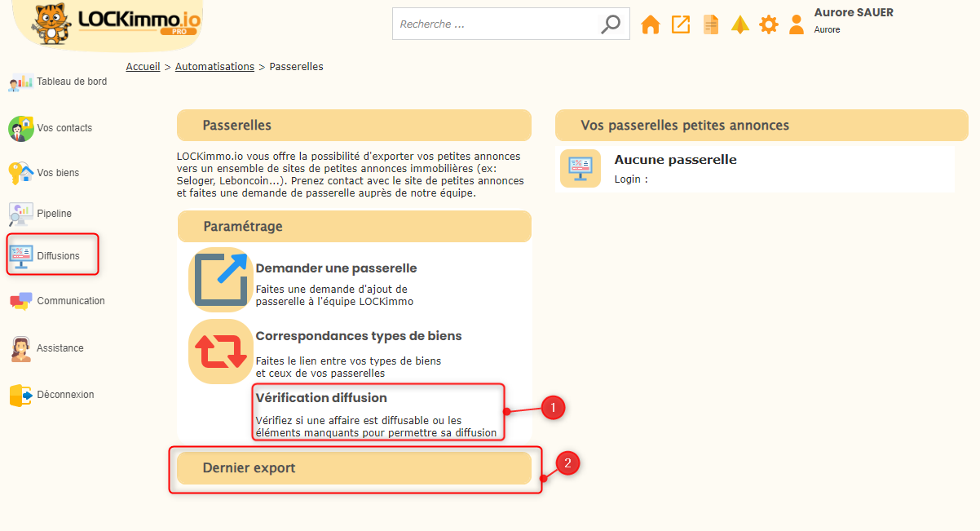980x531 pixels.
Task: Click the Déconnexion exit icon
Action: [21, 395]
